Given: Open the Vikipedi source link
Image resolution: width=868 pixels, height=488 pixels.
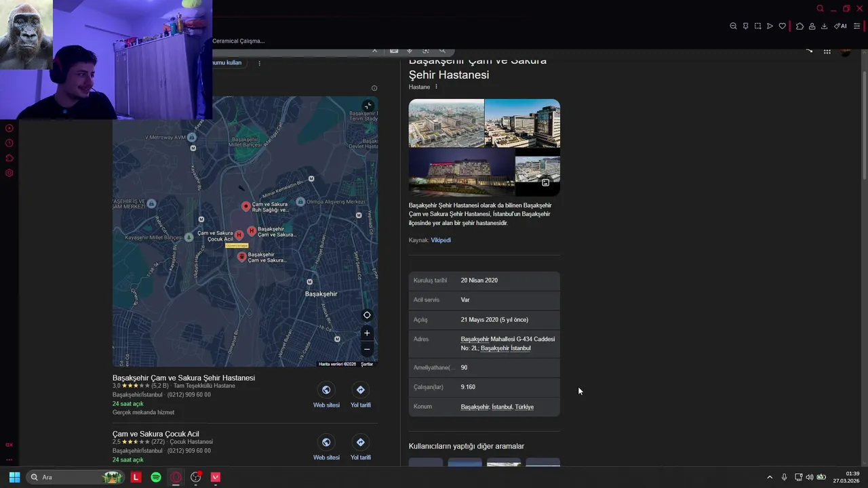Looking at the screenshot, I should tap(441, 240).
